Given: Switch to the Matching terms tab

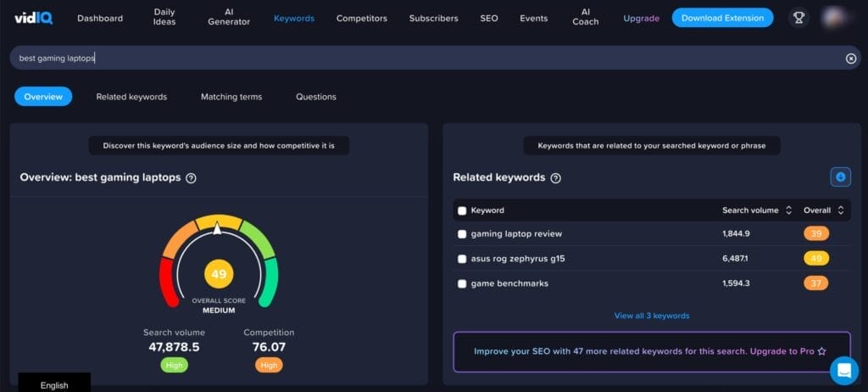Looking at the screenshot, I should coord(231,97).
